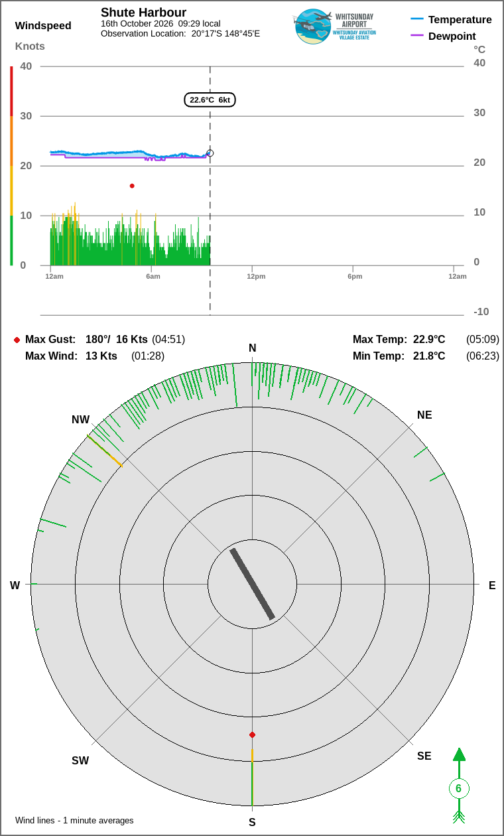The height and width of the screenshot is (836, 504).
Task: Click the SW compass label
Action: [x=80, y=761]
